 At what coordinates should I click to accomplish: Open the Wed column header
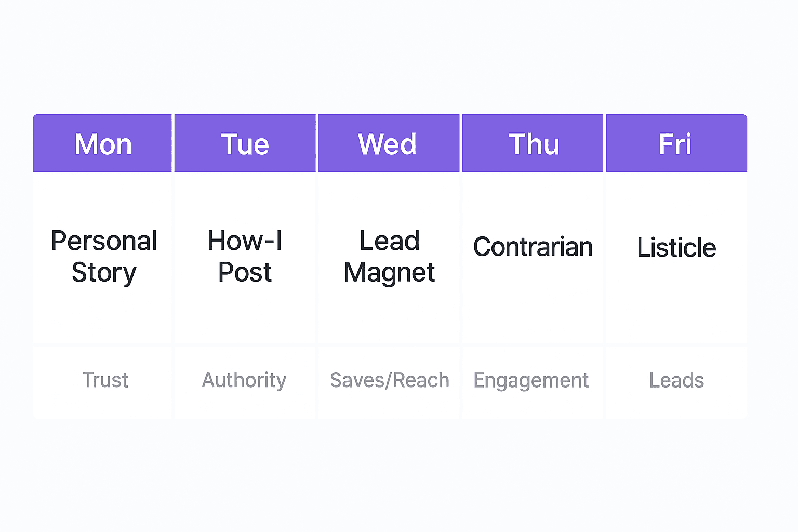(388, 144)
